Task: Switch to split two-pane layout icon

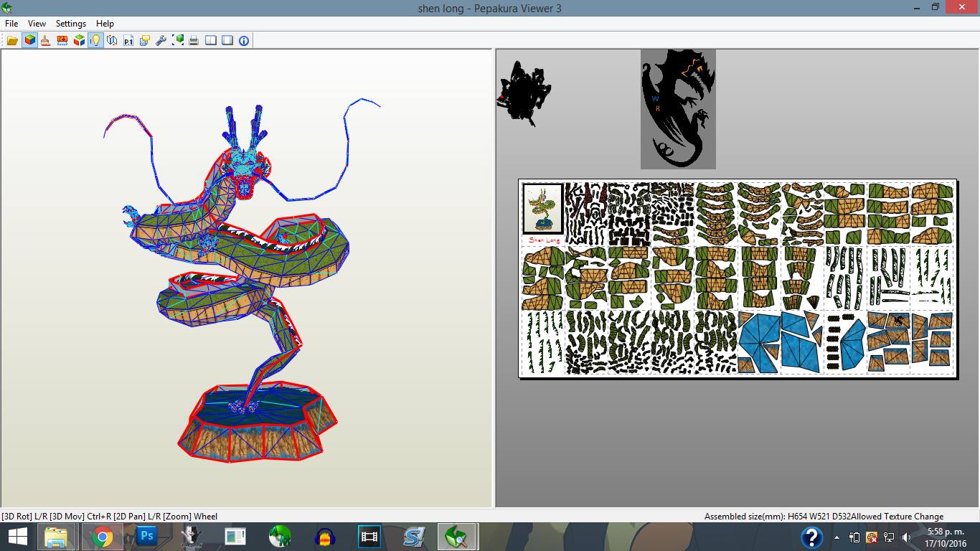Action: point(211,40)
